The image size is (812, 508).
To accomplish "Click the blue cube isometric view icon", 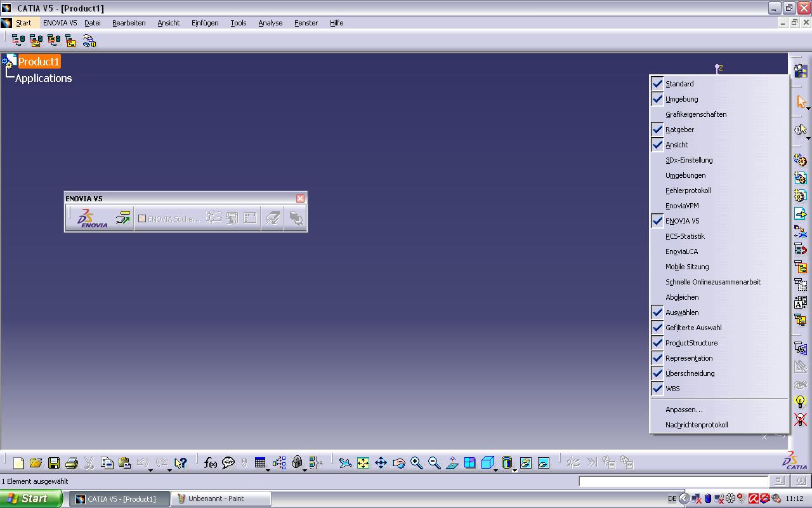I will (487, 463).
